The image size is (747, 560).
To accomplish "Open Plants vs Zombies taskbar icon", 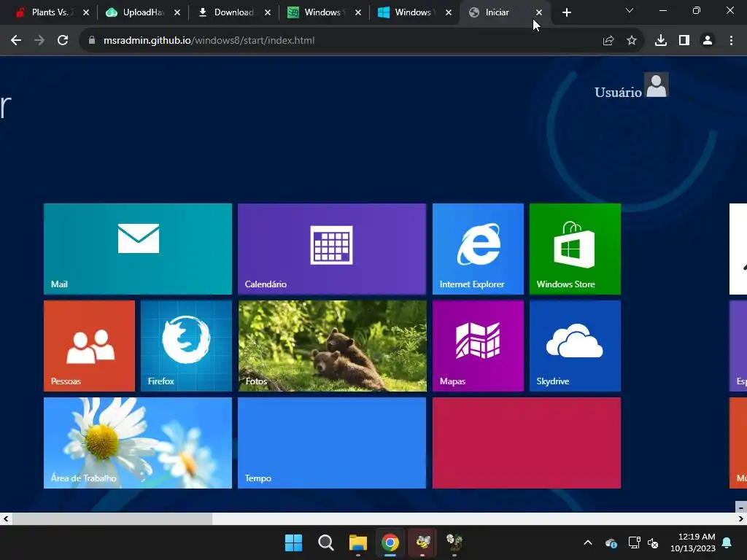I will pos(454,542).
